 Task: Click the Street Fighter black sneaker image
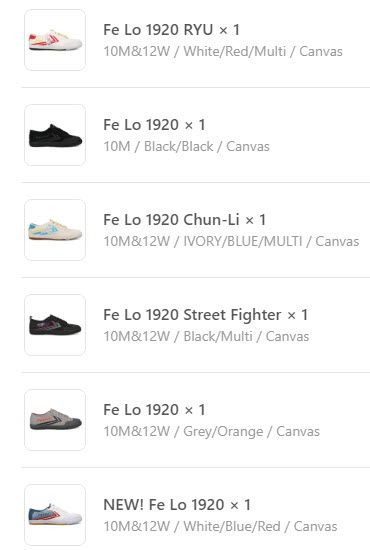tap(55, 325)
